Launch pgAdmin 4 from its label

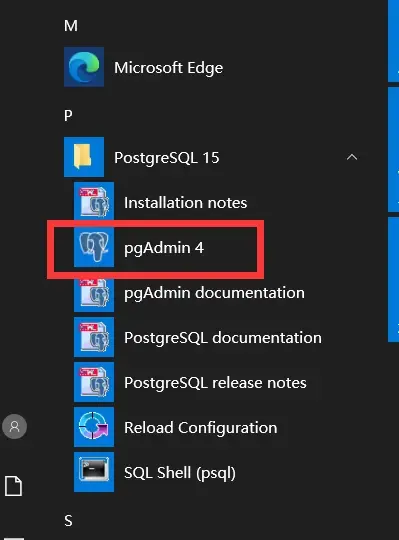coord(164,248)
